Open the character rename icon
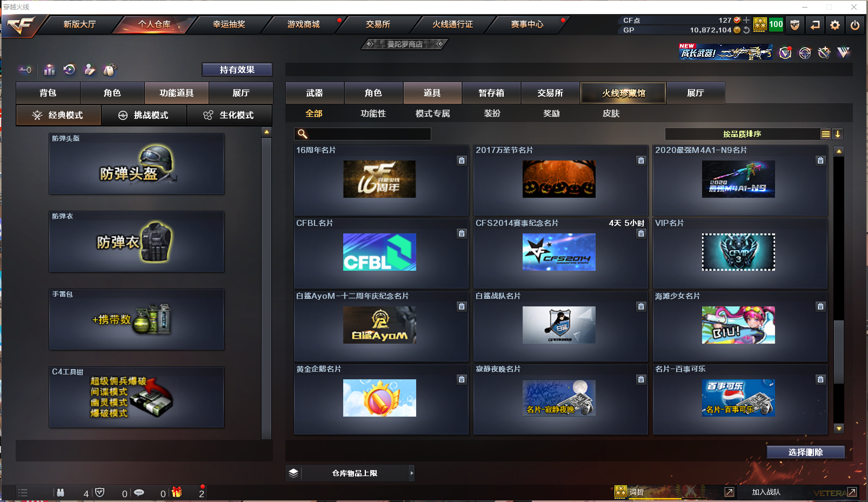The width and height of the screenshot is (868, 502). pyautogui.click(x=89, y=70)
